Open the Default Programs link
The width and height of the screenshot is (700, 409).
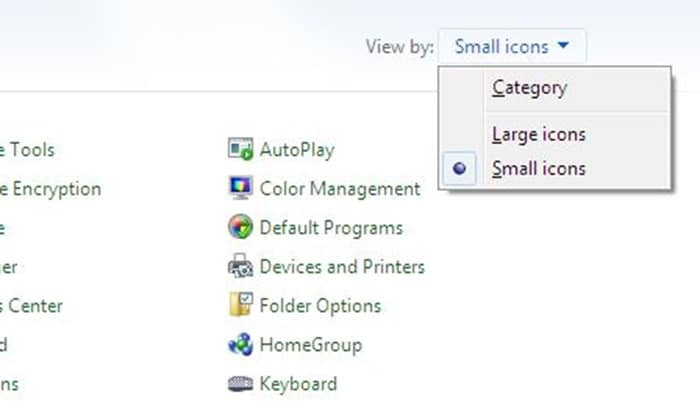click(x=331, y=228)
